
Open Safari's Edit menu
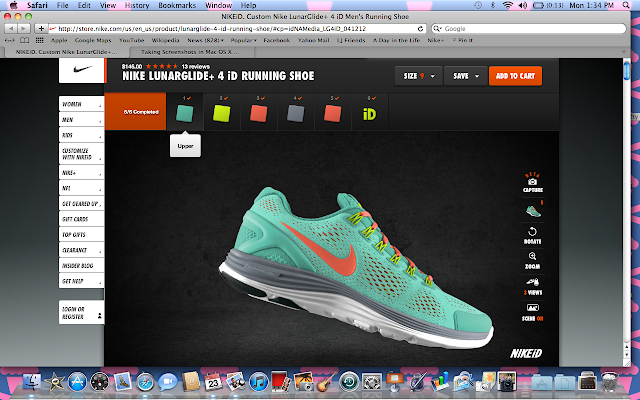click(x=84, y=5)
